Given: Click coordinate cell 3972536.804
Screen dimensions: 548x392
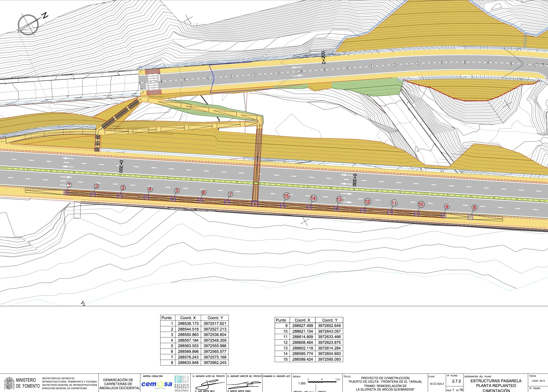Looking at the screenshot, I should [215, 335].
